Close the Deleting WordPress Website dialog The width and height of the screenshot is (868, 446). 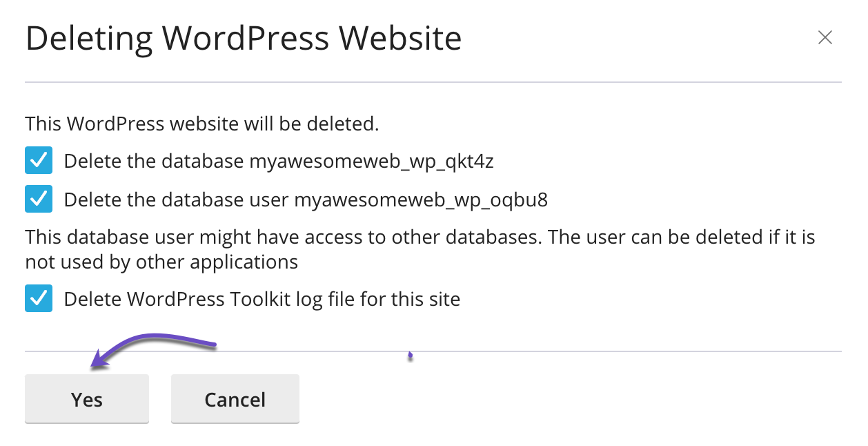825,38
